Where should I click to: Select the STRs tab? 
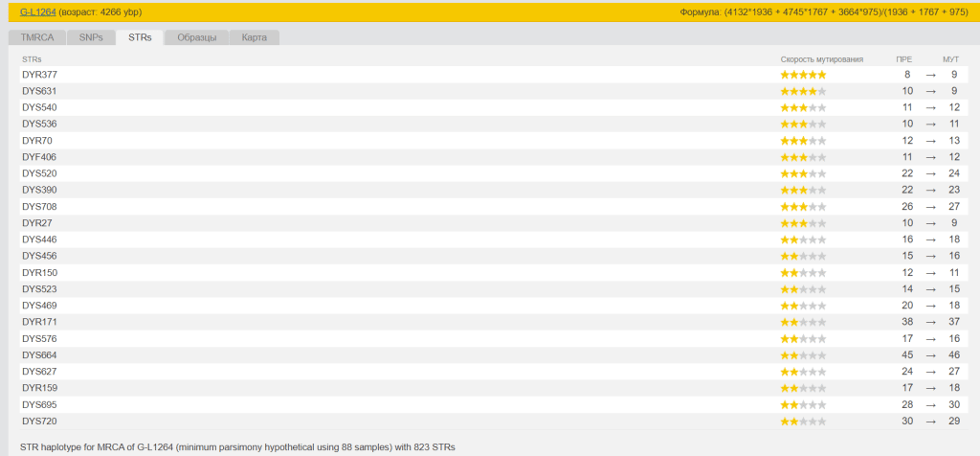point(140,37)
